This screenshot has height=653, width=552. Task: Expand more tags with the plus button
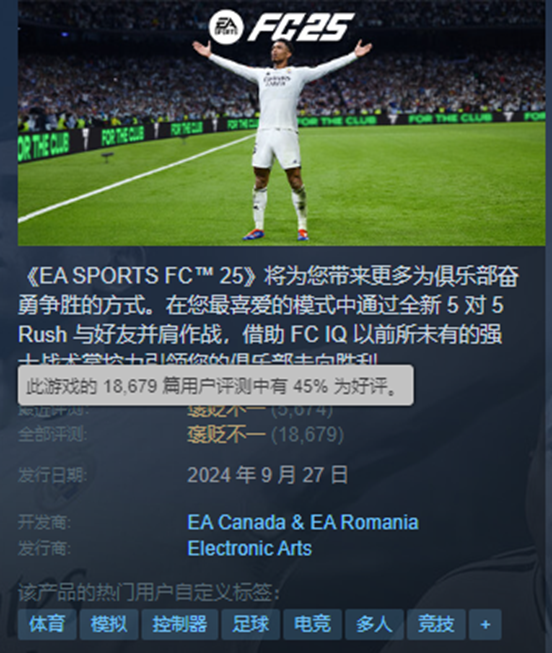coord(485,624)
